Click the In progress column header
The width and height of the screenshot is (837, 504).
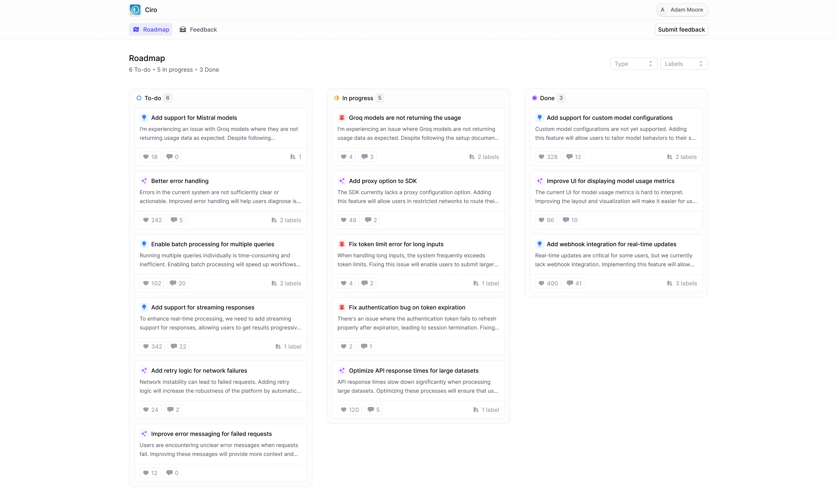tap(359, 98)
